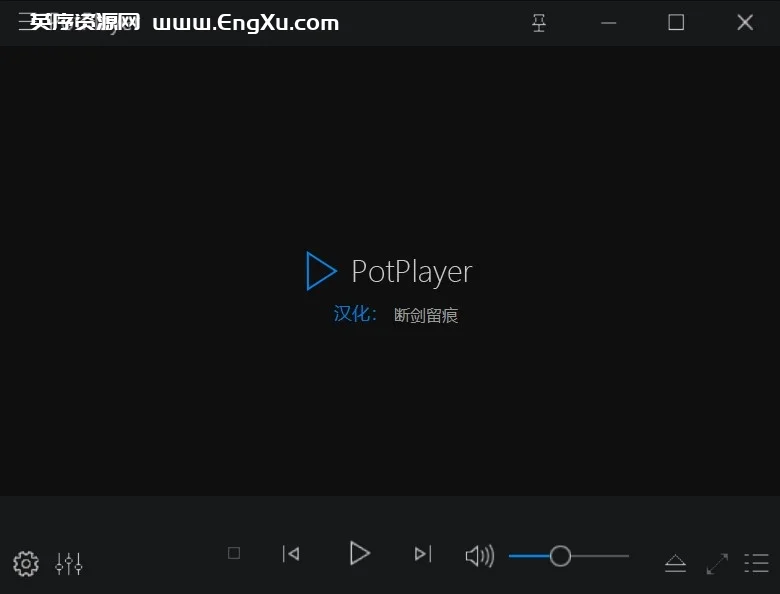This screenshot has height=594, width=780.
Task: Maximize the PotPlayer window
Action: [676, 23]
